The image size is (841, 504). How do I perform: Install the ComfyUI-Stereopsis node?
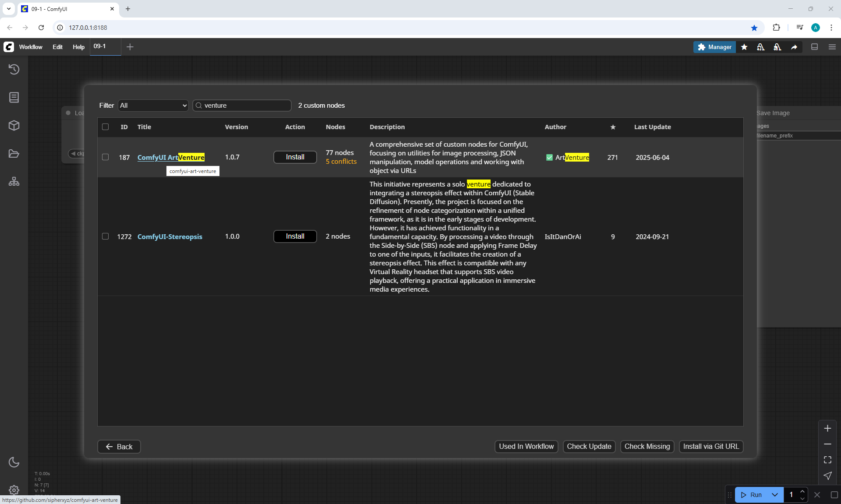point(295,236)
